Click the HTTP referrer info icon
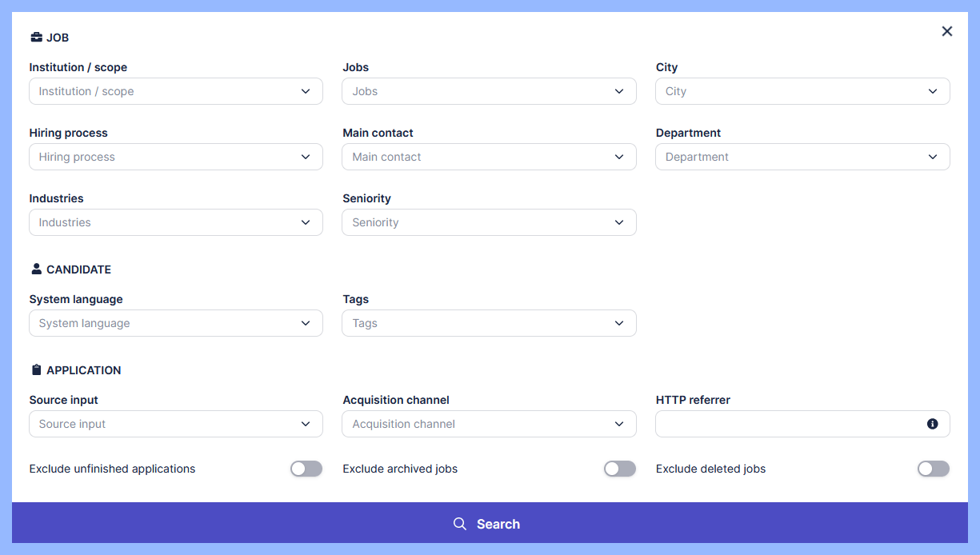This screenshot has height=555, width=980. pyautogui.click(x=932, y=424)
